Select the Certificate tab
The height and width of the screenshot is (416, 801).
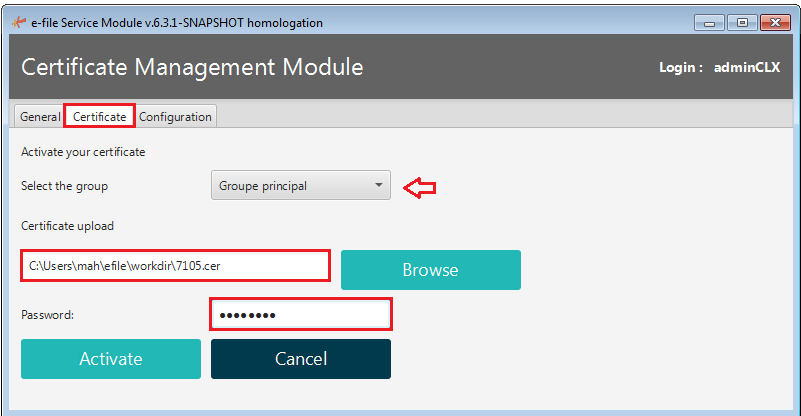(x=99, y=117)
